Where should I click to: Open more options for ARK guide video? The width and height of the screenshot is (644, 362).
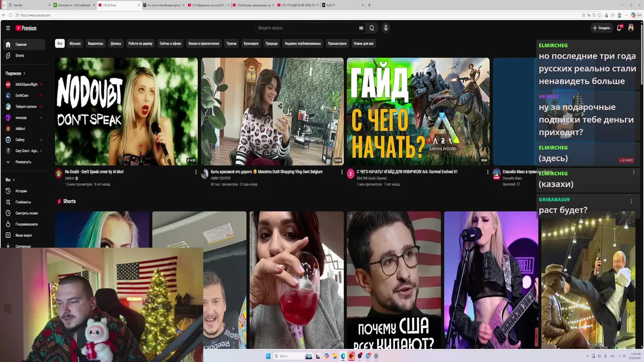488,172
